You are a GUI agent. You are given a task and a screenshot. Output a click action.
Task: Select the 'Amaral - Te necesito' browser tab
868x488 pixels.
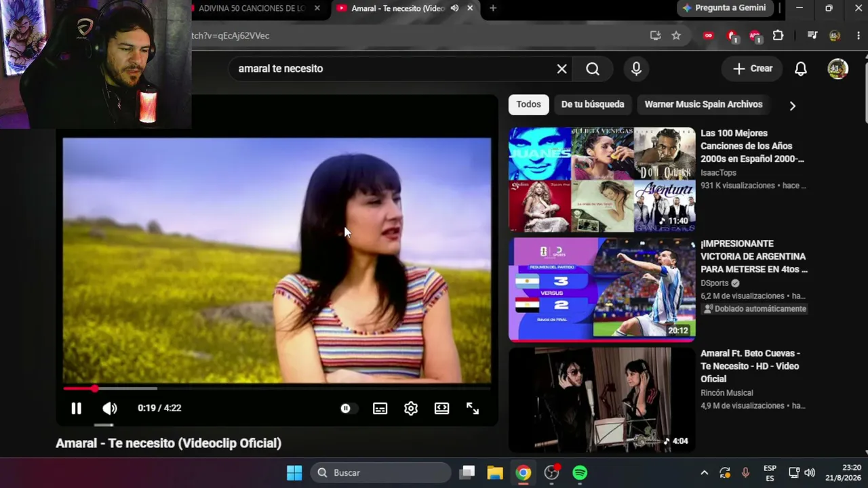pos(397,8)
